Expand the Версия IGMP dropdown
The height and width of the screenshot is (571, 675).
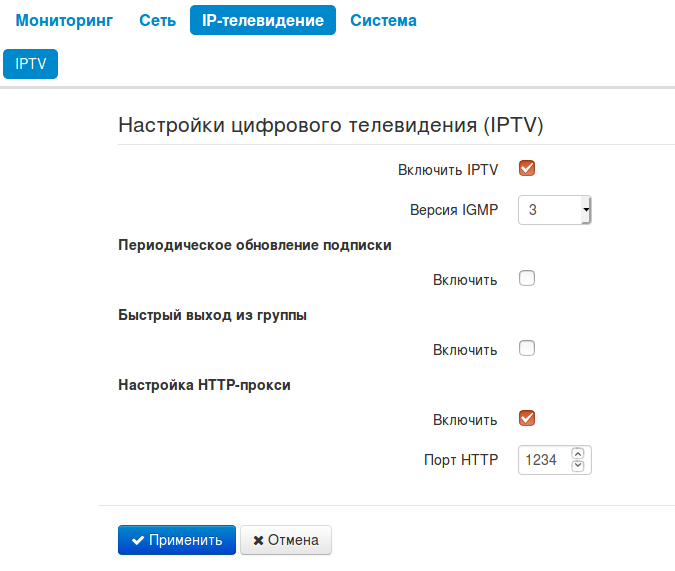(x=555, y=210)
